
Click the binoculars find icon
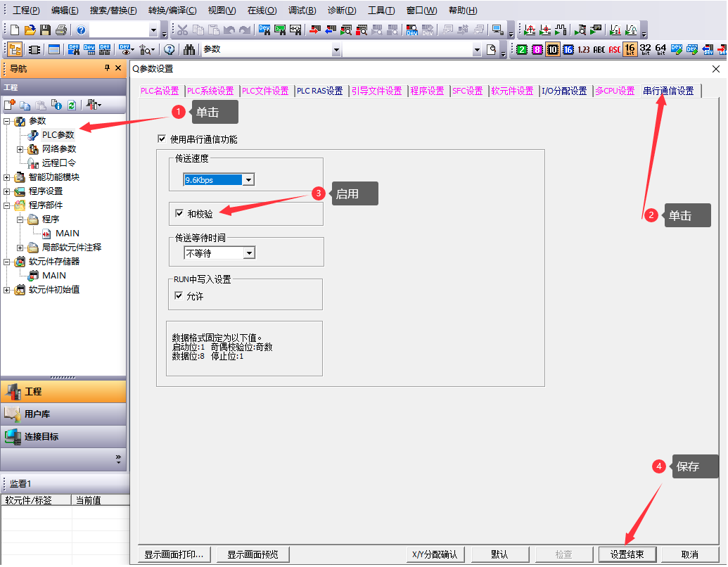coord(189,49)
